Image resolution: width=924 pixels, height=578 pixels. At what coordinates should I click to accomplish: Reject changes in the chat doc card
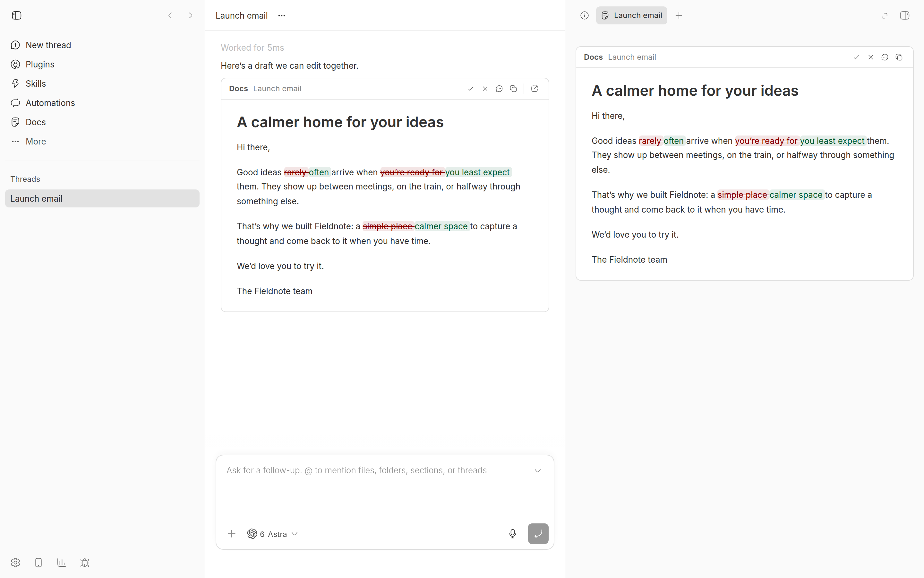coord(485,89)
